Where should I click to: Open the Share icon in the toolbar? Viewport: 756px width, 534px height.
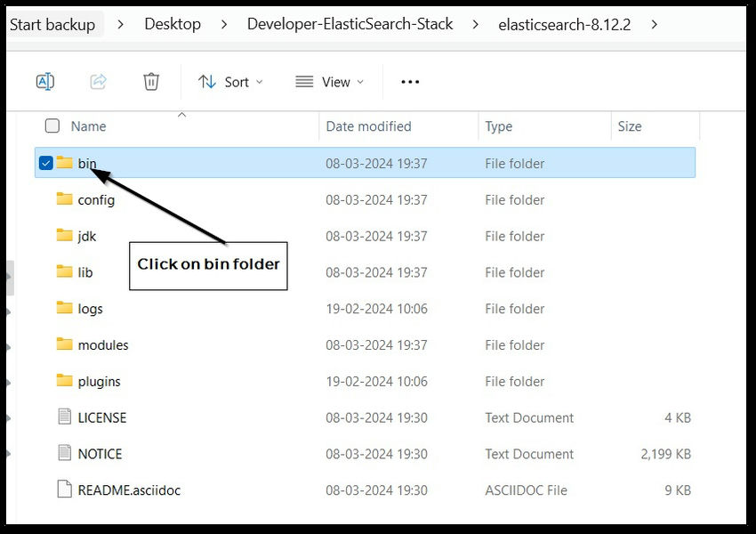98,81
